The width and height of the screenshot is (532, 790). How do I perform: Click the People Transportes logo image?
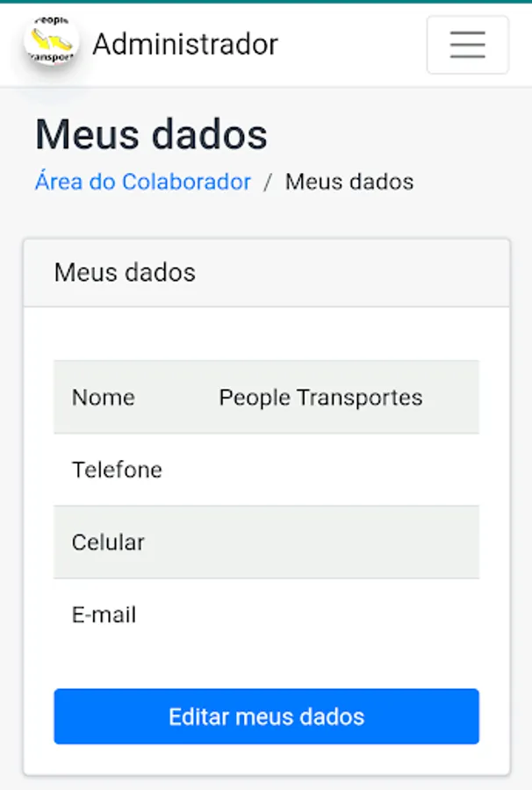pyautogui.click(x=51, y=43)
